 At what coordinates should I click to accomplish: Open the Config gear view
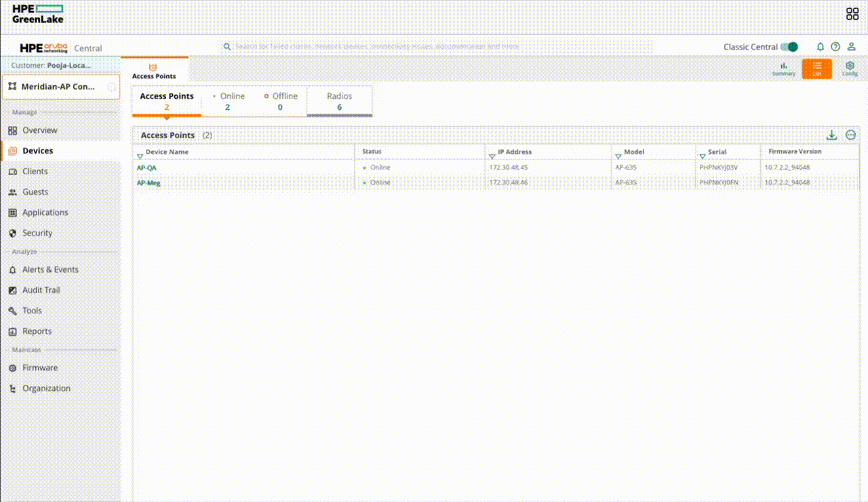point(850,69)
